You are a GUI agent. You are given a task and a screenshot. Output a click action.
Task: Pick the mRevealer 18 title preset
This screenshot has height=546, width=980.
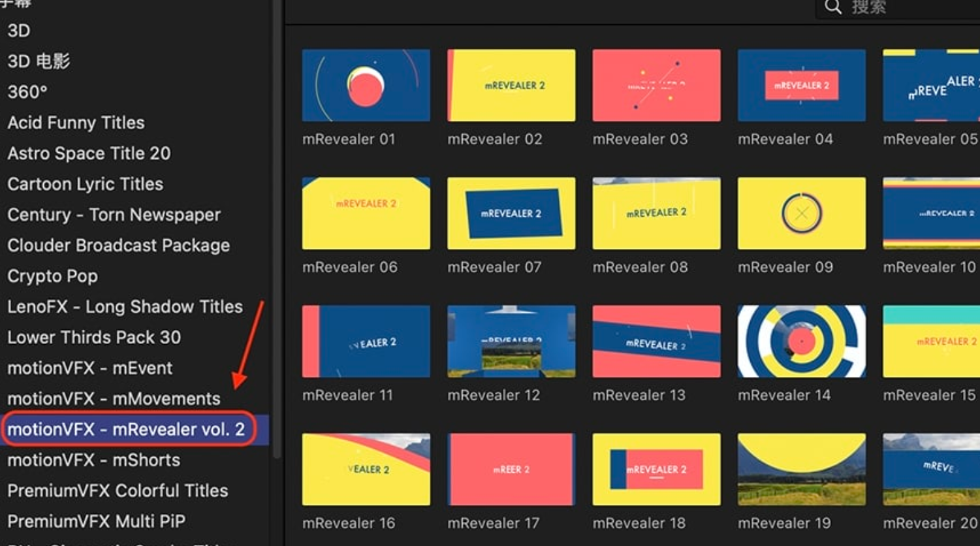tap(657, 470)
